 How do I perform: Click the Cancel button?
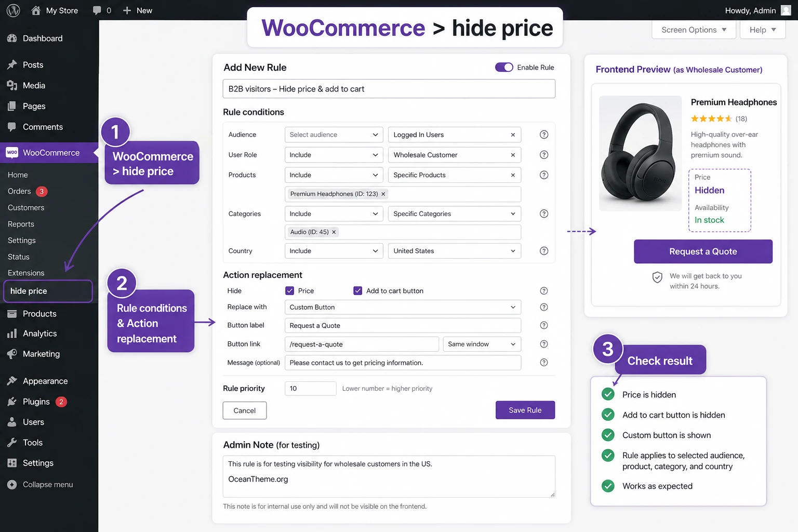(x=245, y=410)
